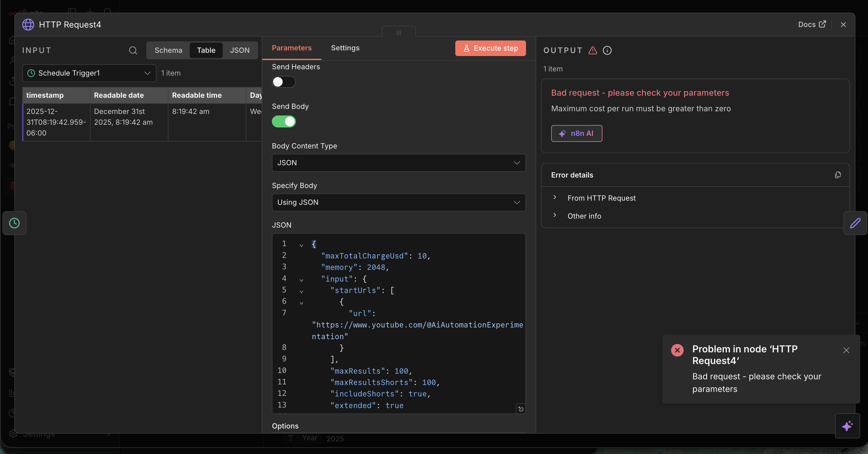Expand the From HTTP Request details
Screen dimensions: 868x454
pyautogui.click(x=601, y=198)
